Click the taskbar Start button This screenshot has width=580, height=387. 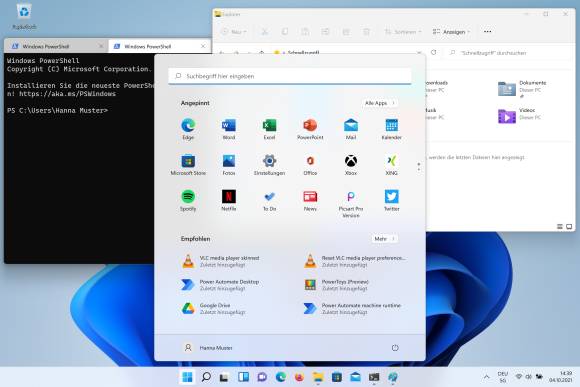pos(188,377)
